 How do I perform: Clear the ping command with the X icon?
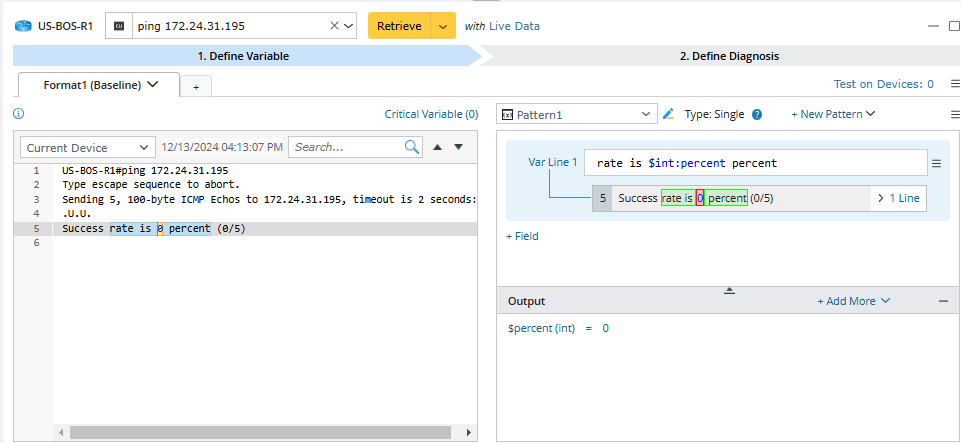point(334,26)
